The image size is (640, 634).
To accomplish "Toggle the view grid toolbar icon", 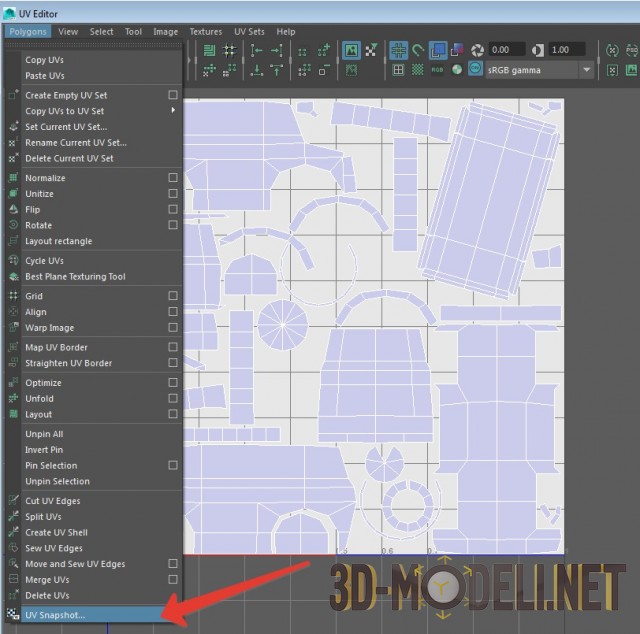I will [x=398, y=50].
